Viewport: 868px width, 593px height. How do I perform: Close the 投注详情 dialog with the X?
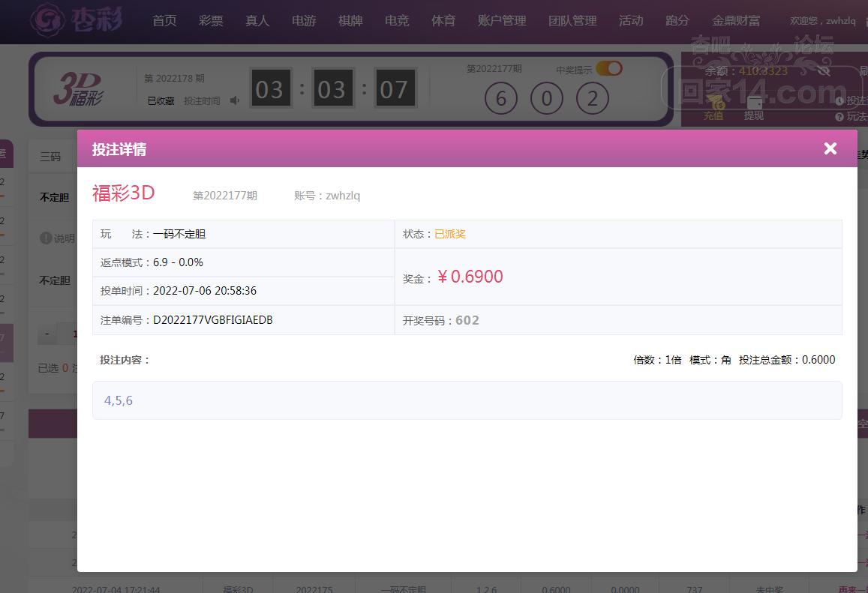click(x=830, y=148)
